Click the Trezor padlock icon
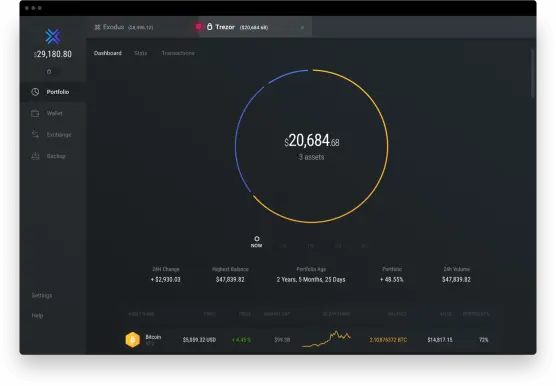Viewport: 556px width, 386px height. [210, 27]
